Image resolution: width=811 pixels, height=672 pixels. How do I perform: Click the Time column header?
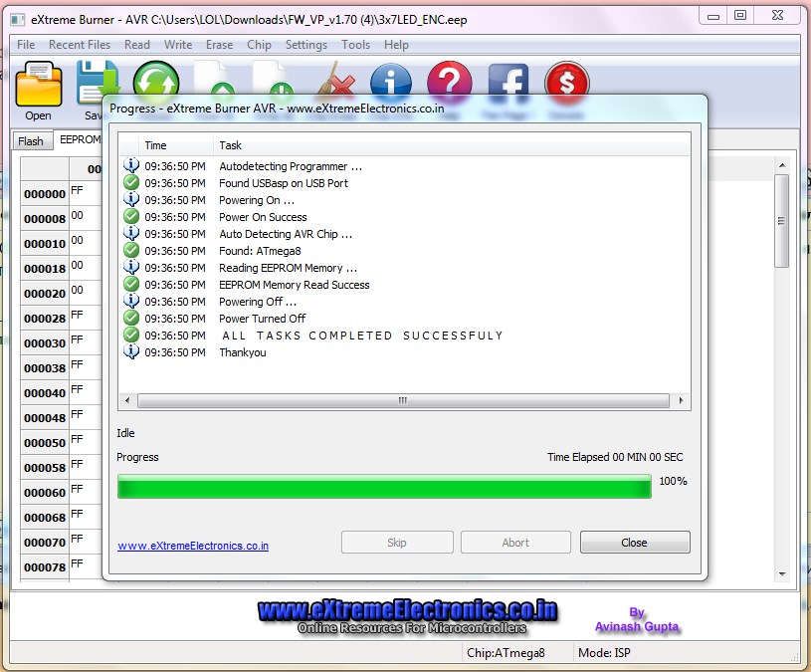point(155,145)
